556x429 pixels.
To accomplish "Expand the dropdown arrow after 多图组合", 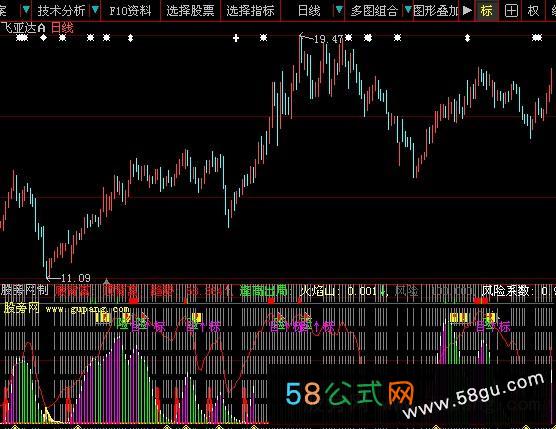I will click(408, 10).
